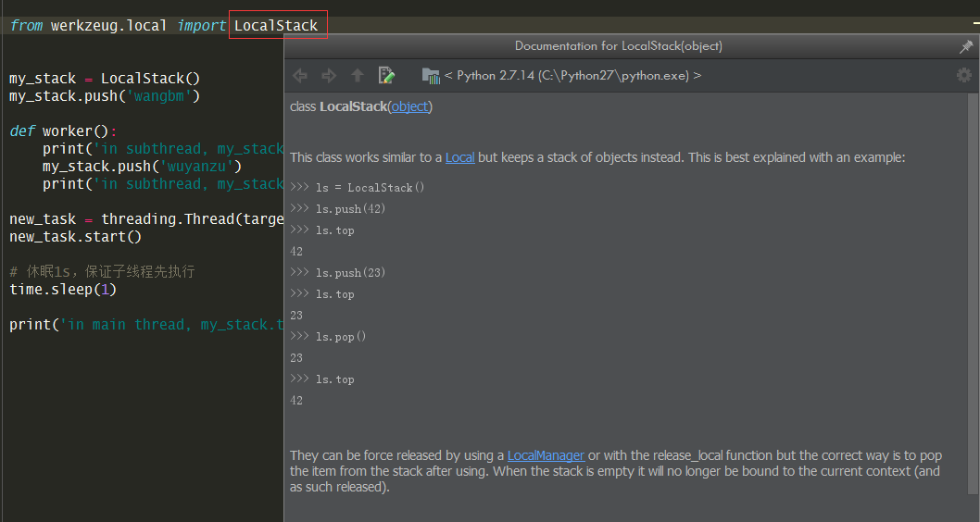Click the Back arrow in documentation toolbar
This screenshot has height=522, width=980.
pyautogui.click(x=300, y=76)
